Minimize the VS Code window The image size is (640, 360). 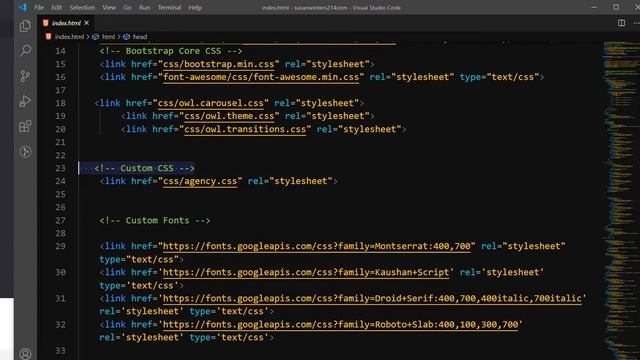[x=594, y=7]
